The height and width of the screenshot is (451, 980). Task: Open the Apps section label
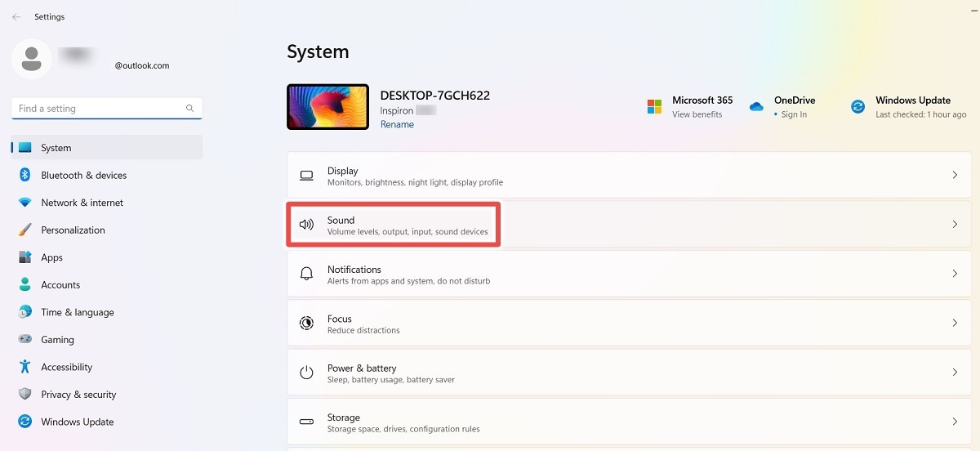(51, 257)
